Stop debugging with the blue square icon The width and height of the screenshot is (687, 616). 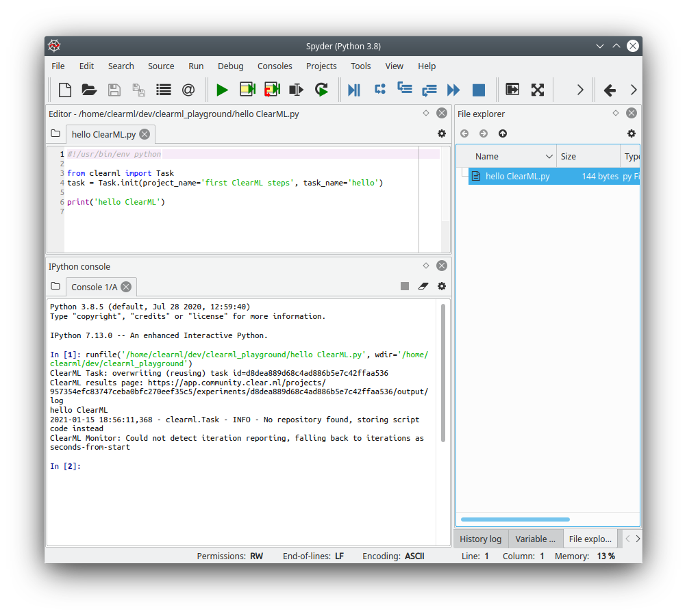[478, 90]
